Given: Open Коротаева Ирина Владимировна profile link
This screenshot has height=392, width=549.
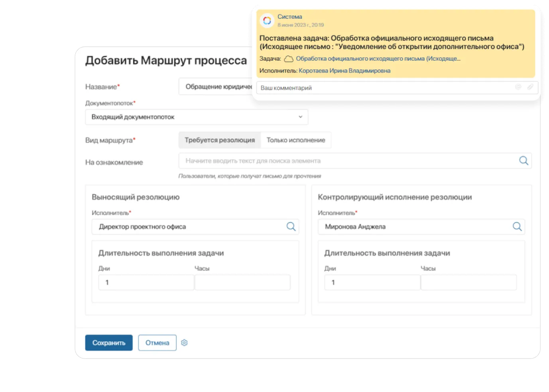Looking at the screenshot, I should [x=344, y=71].
